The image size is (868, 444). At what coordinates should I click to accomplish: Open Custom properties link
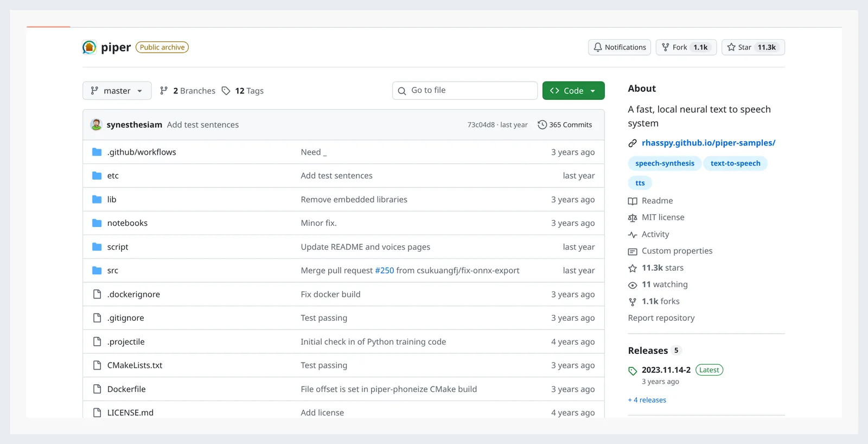coord(677,251)
